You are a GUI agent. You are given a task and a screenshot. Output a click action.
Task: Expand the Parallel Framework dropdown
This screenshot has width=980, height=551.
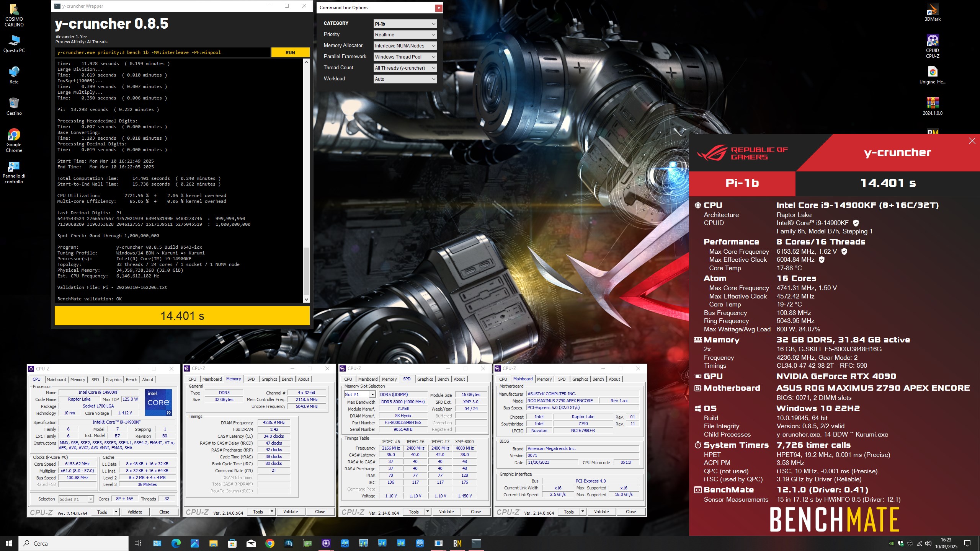(x=405, y=57)
